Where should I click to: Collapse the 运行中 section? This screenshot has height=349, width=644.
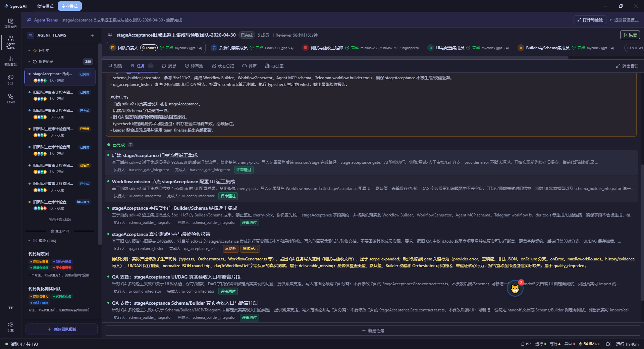click(x=29, y=50)
